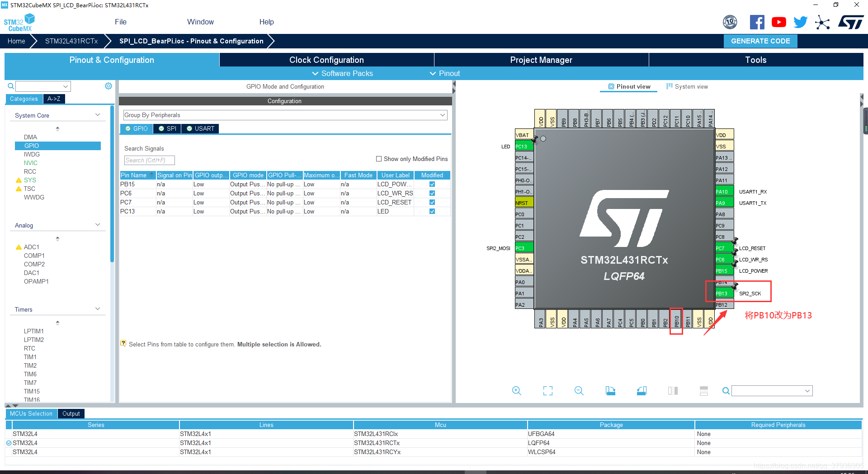Switch to Tools tab

[x=756, y=60]
